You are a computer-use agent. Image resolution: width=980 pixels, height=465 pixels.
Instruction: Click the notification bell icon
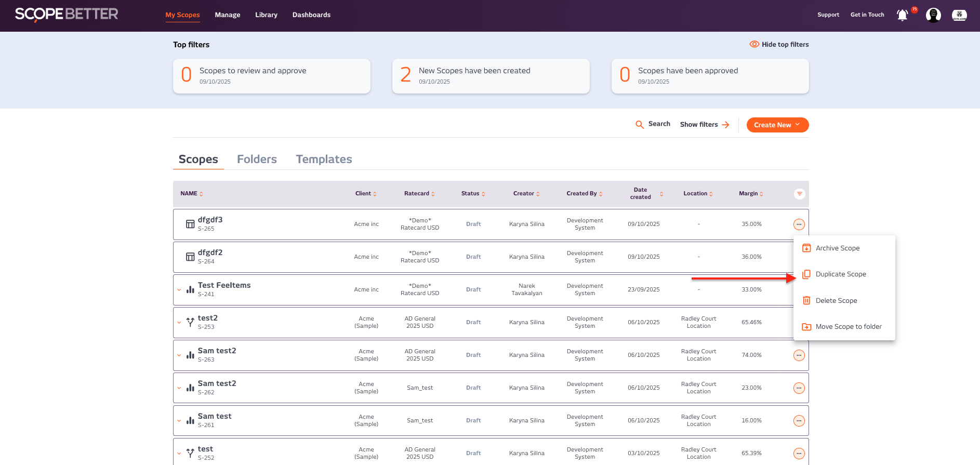pyautogui.click(x=903, y=15)
